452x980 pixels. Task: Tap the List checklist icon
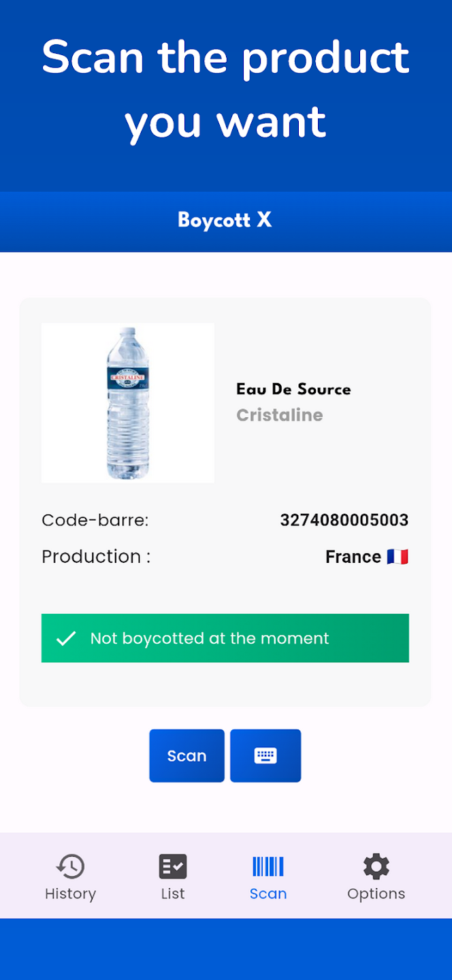click(x=173, y=866)
